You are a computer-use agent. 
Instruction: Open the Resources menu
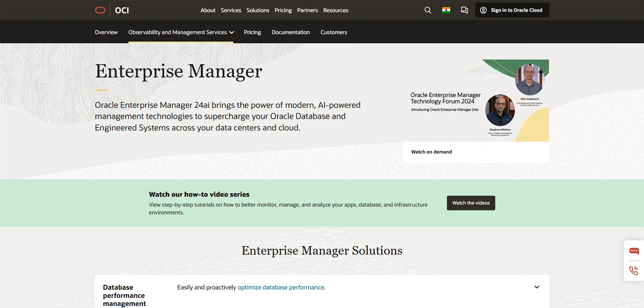336,10
